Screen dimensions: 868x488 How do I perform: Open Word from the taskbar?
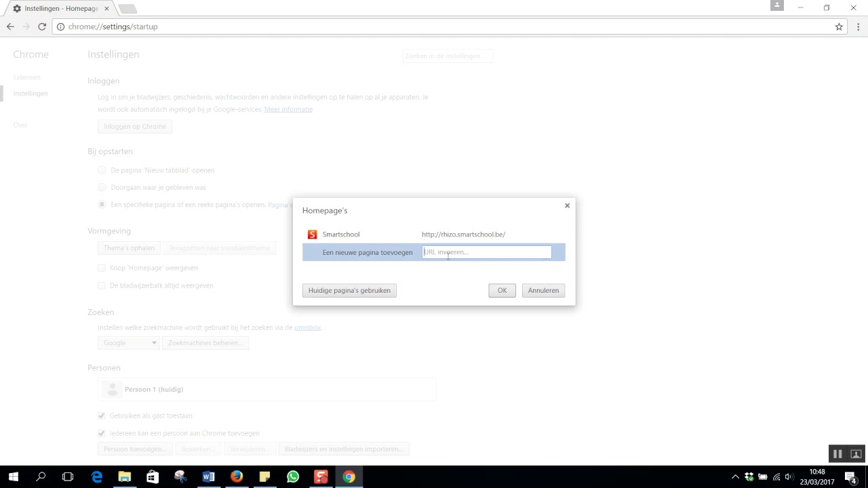coord(208,476)
